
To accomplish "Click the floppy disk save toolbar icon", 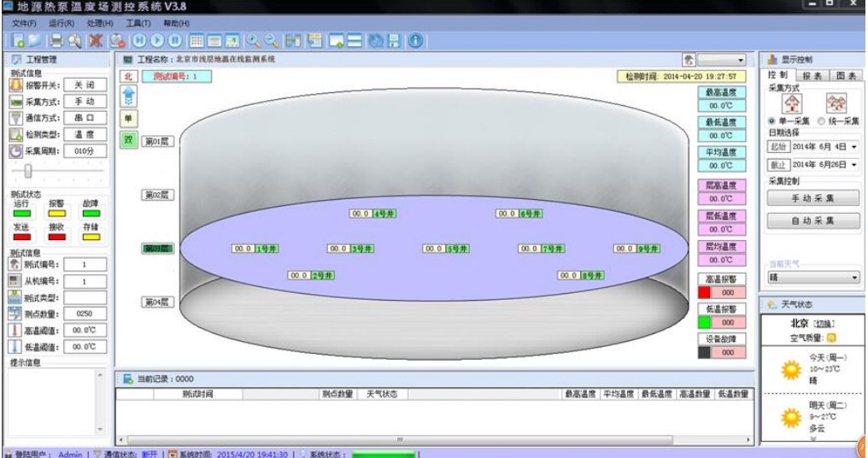I will point(394,40).
